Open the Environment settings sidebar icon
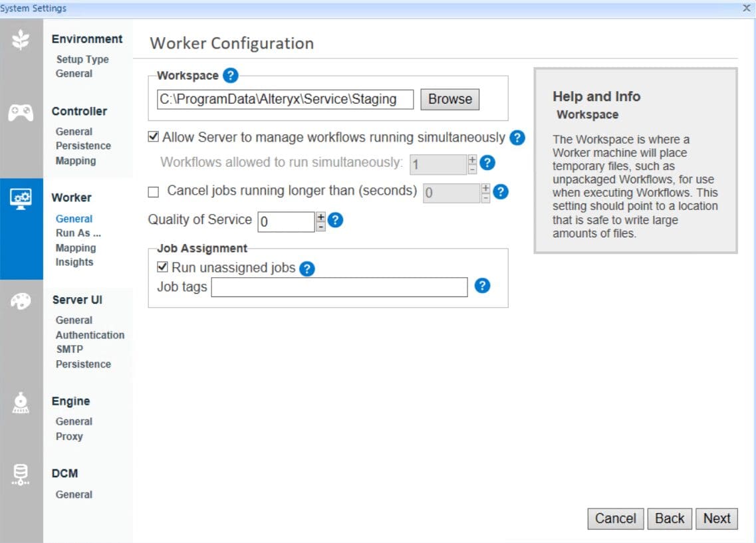756x543 pixels. 22,39
